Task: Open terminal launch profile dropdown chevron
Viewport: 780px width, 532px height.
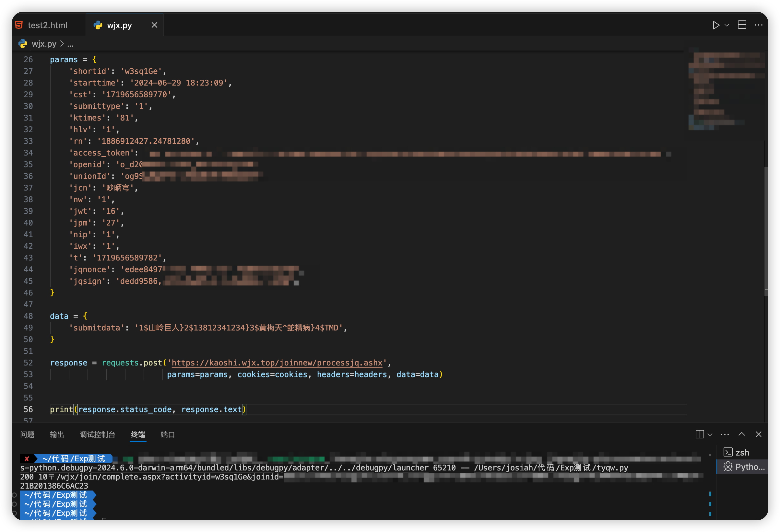Action: [710, 434]
